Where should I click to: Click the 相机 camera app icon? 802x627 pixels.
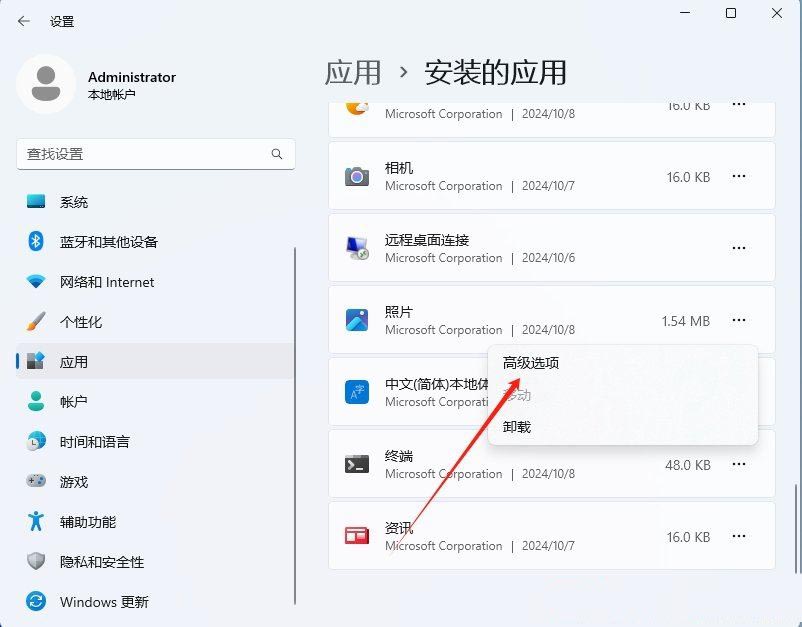pyautogui.click(x=357, y=176)
